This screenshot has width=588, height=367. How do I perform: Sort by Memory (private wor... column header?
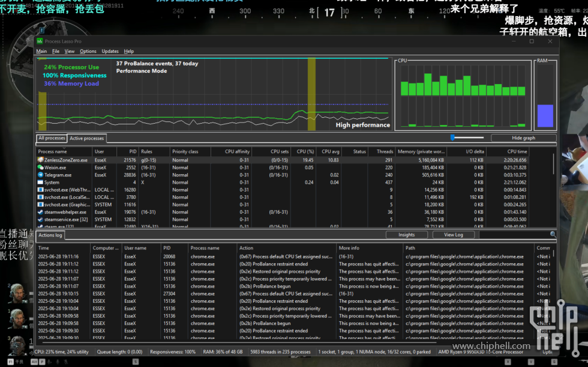[x=421, y=151]
